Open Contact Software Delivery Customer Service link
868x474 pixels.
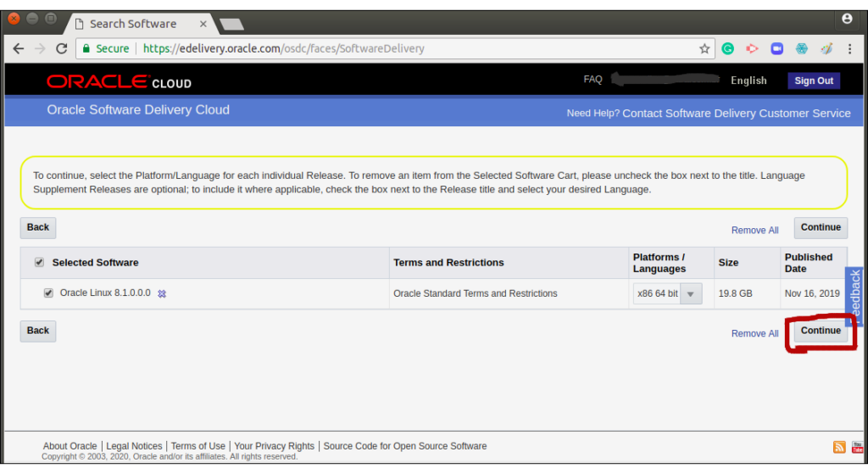point(737,113)
